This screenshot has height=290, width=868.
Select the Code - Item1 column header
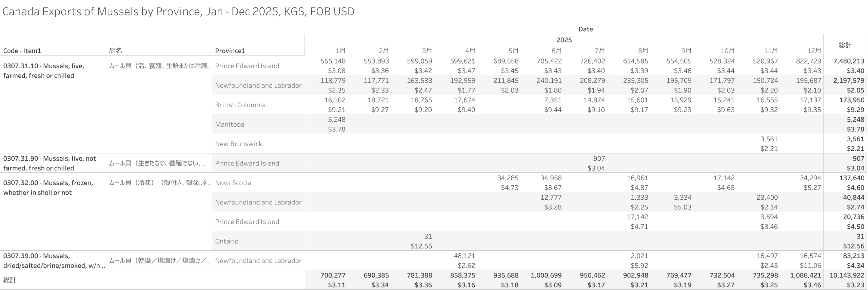[22, 51]
